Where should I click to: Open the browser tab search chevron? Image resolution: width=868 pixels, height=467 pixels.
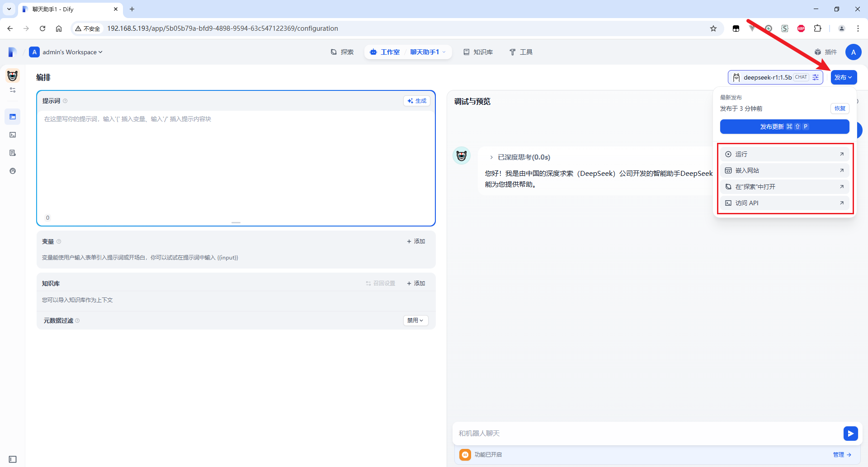(9, 9)
